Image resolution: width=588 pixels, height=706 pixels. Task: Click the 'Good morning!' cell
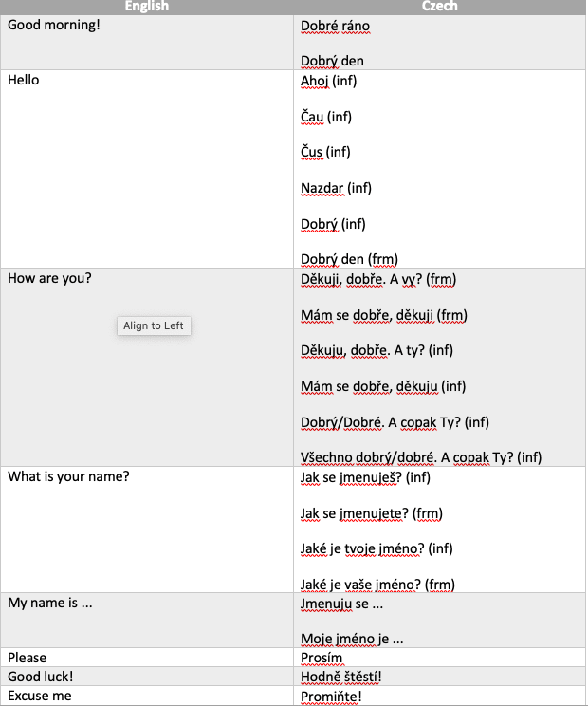coord(147,43)
